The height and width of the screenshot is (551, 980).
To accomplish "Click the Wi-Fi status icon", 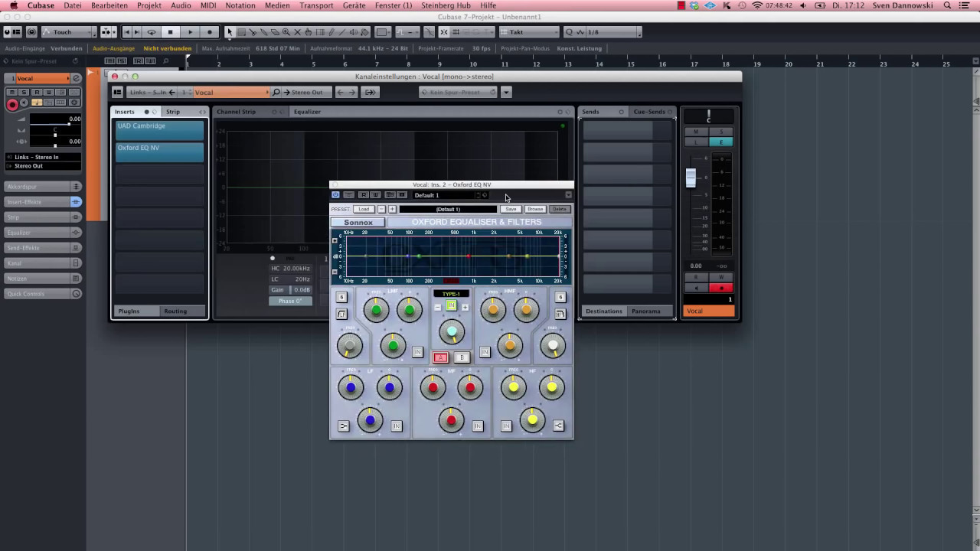I will (x=757, y=5).
